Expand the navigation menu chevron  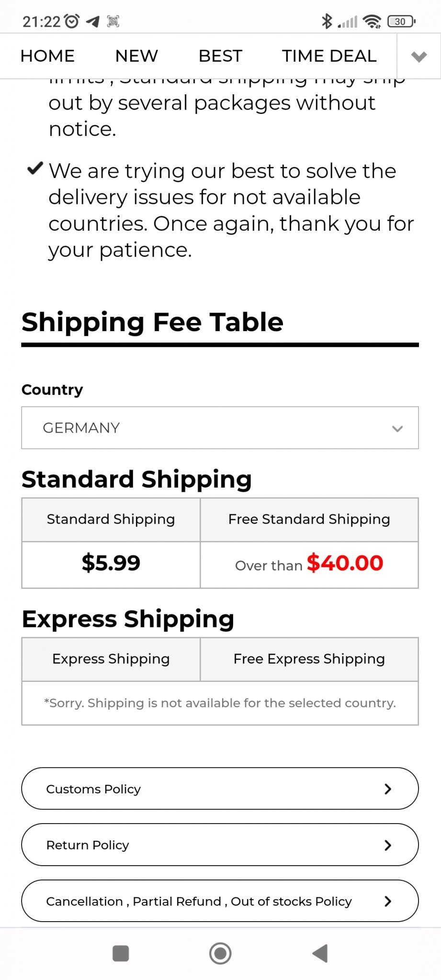(x=419, y=56)
